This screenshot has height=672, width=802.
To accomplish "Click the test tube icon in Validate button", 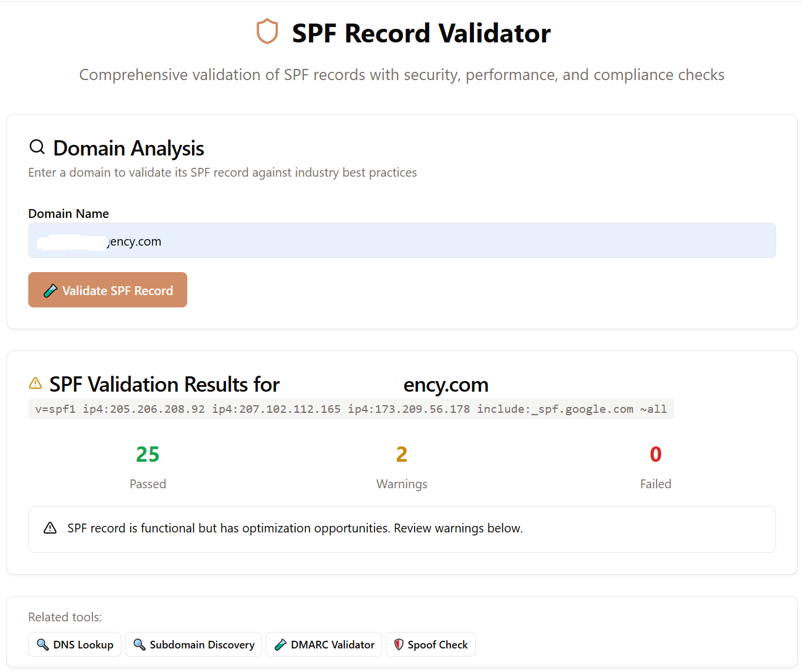I will pos(51,290).
